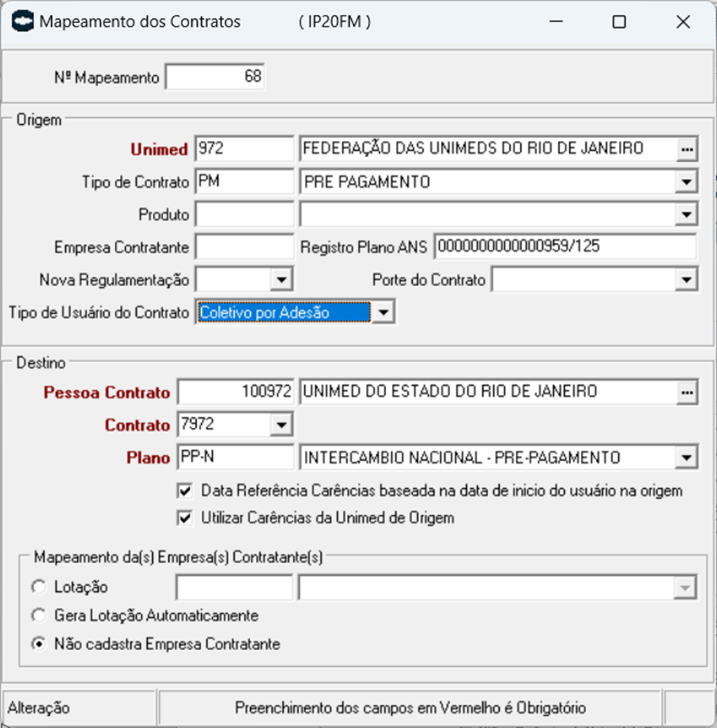The width and height of the screenshot is (717, 728).
Task: Toggle Utilizar Carências da Unimed de Origem
Action: pyautogui.click(x=185, y=518)
